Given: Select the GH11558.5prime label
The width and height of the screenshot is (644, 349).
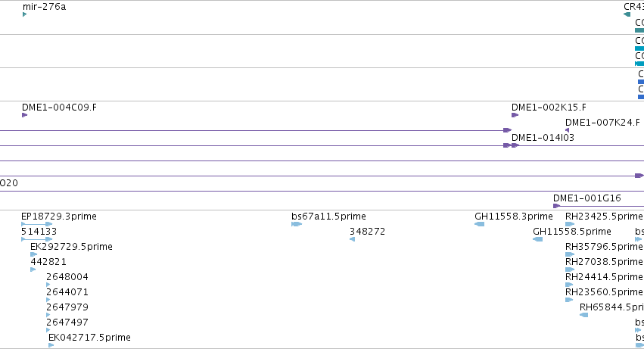Looking at the screenshot, I should [572, 232].
